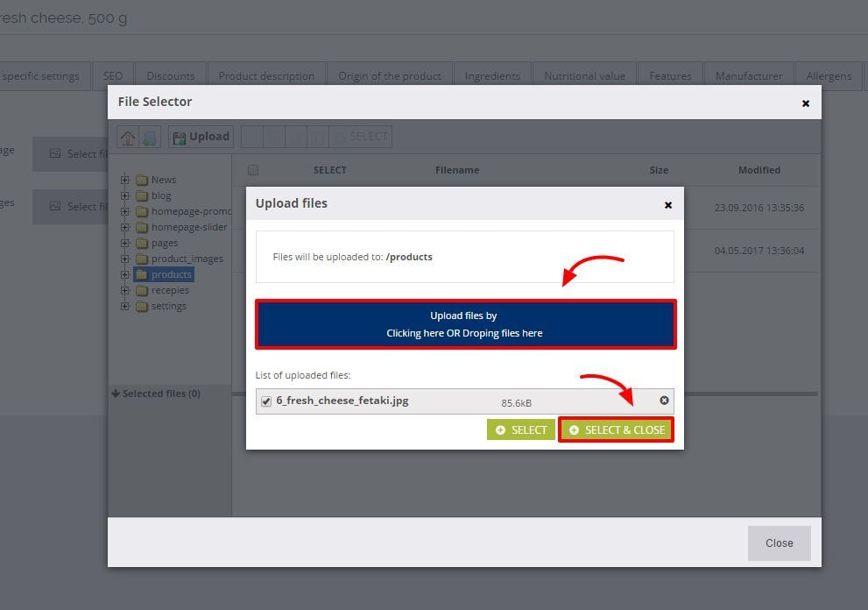Expand the settings tree node

[x=125, y=306]
